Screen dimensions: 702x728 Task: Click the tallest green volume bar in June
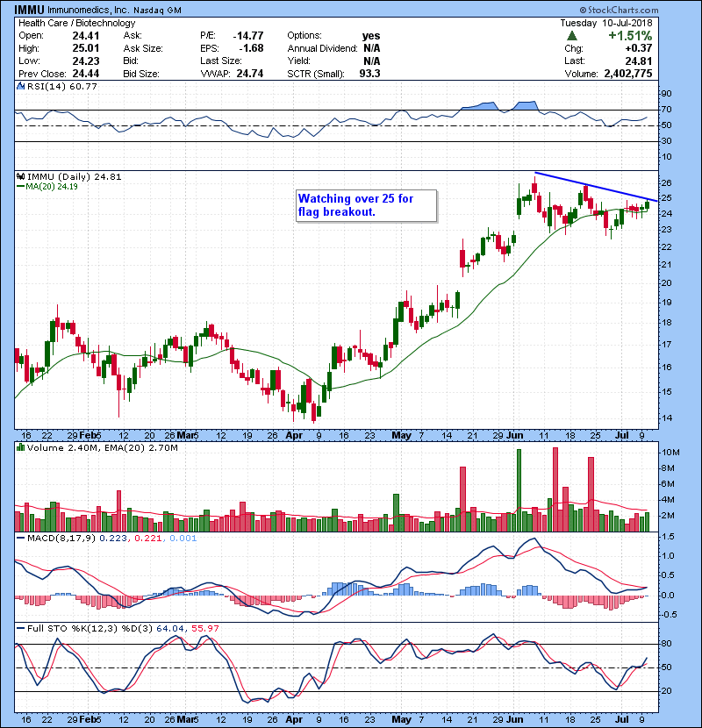[519, 490]
